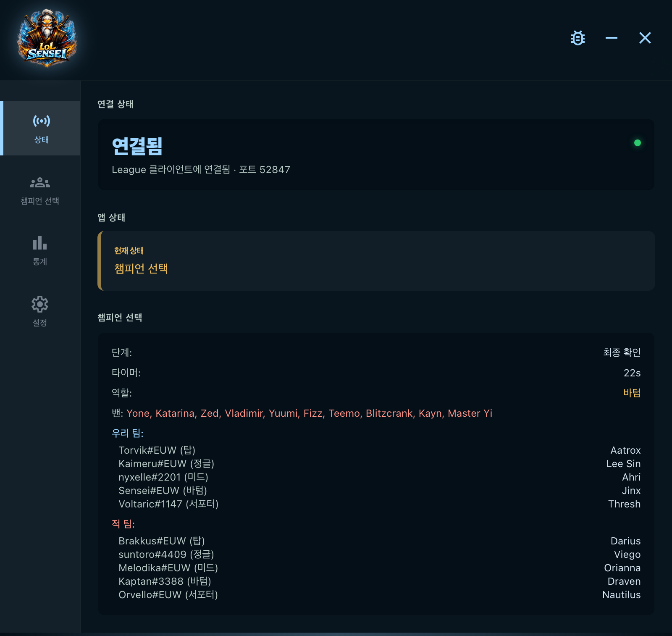Click banned champion Blitzcrank
Image resolution: width=672 pixels, height=636 pixels.
point(389,413)
